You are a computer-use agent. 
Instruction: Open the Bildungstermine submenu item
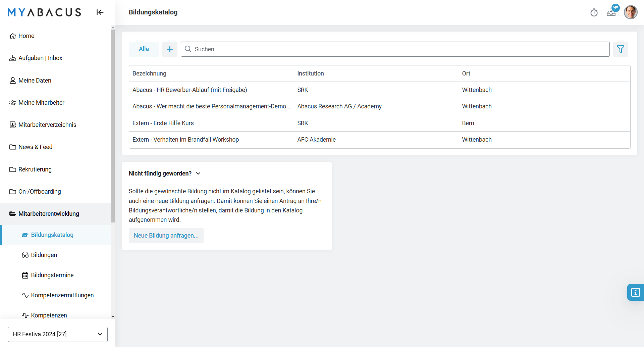coord(55,275)
